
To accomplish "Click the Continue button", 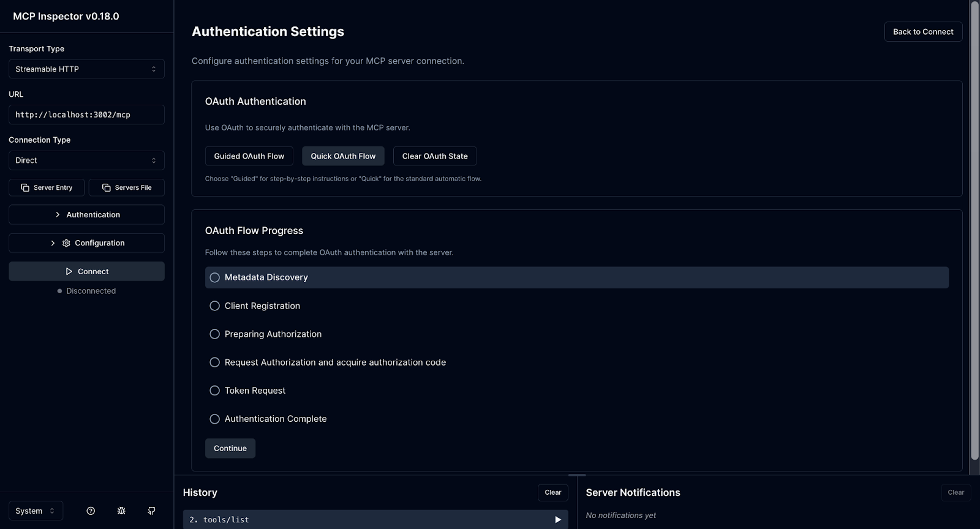I will click(x=230, y=448).
